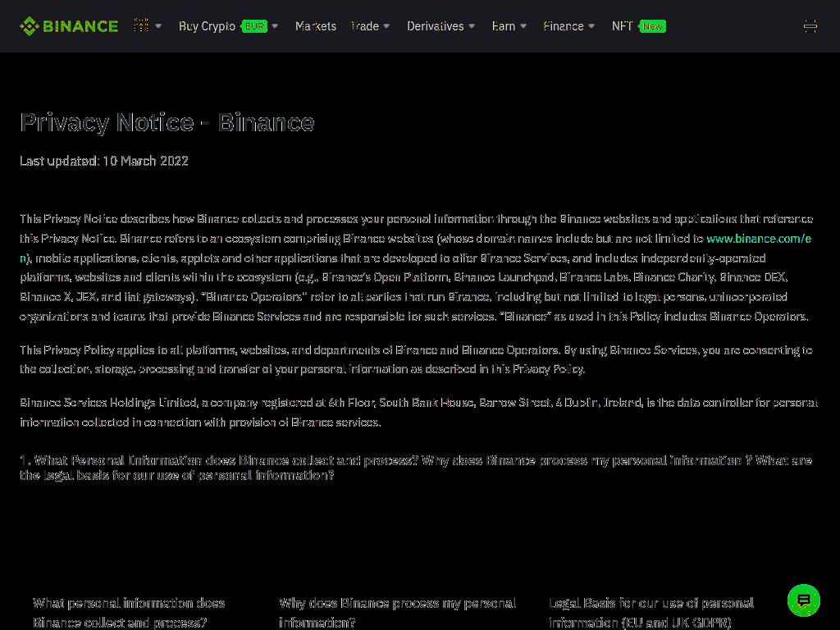
Task: Open the live chat support button
Action: tap(804, 600)
